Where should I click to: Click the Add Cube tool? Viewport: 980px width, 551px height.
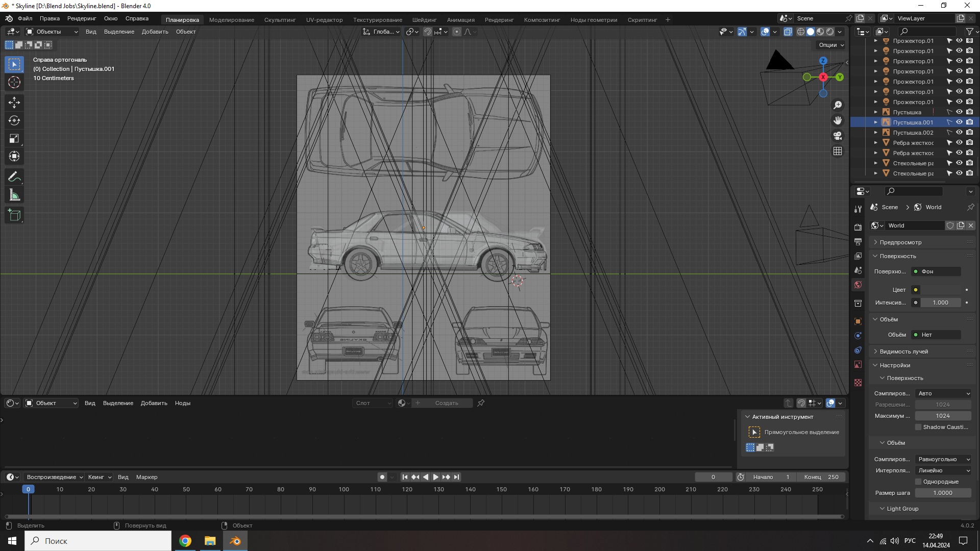(14, 215)
